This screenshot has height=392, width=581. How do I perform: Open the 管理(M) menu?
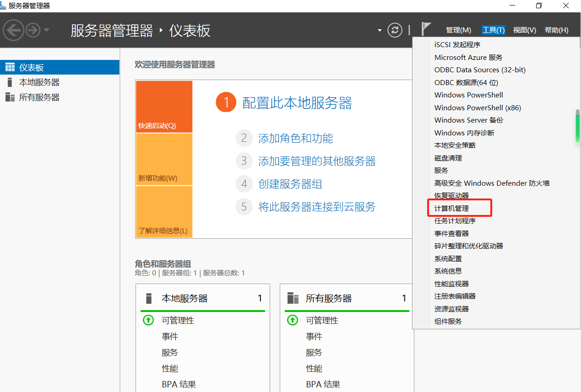pos(458,30)
